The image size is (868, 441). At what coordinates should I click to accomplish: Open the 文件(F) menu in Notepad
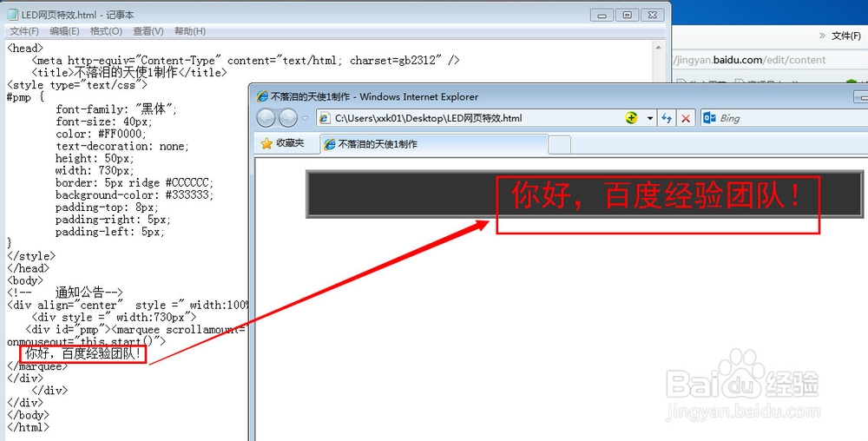point(24,31)
